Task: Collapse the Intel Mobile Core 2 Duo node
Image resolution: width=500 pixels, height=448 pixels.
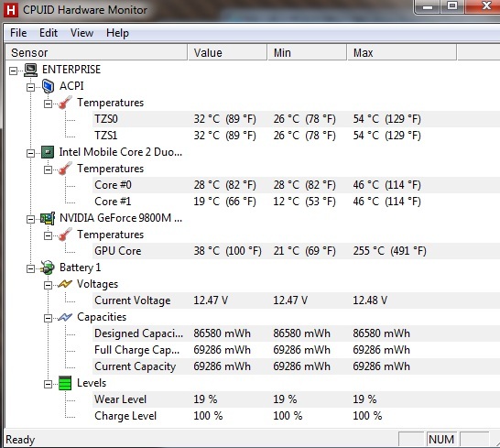Action: point(30,153)
